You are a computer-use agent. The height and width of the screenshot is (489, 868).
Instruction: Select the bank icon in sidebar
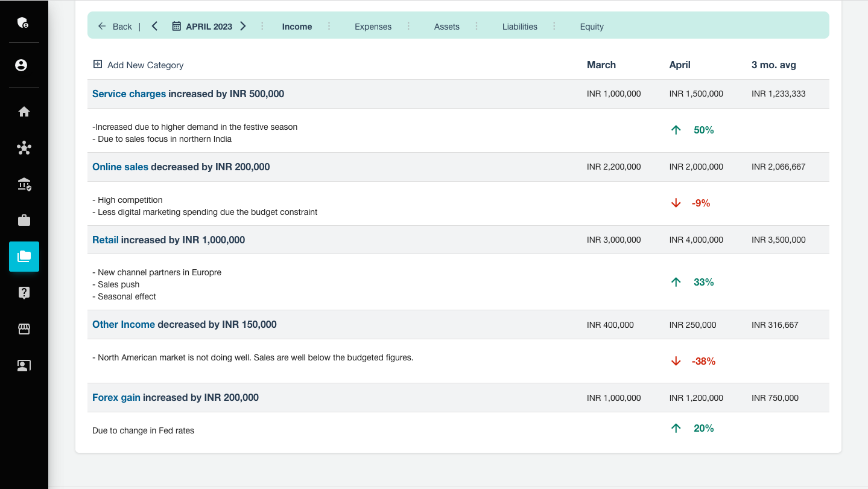coord(24,184)
